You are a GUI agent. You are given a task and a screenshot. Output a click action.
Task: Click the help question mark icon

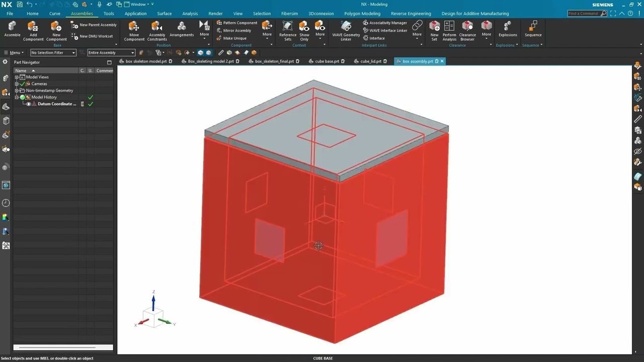630,14
